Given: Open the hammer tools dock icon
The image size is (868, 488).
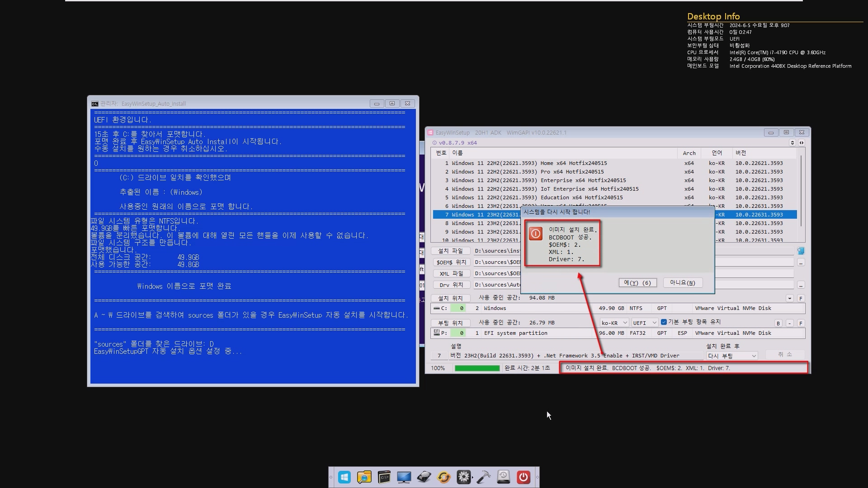Looking at the screenshot, I should (483, 477).
